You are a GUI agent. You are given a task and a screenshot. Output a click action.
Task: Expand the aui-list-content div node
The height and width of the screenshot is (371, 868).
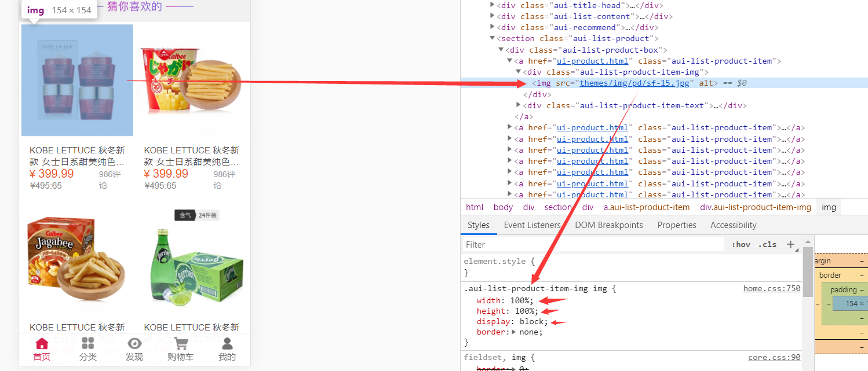pyautogui.click(x=493, y=16)
